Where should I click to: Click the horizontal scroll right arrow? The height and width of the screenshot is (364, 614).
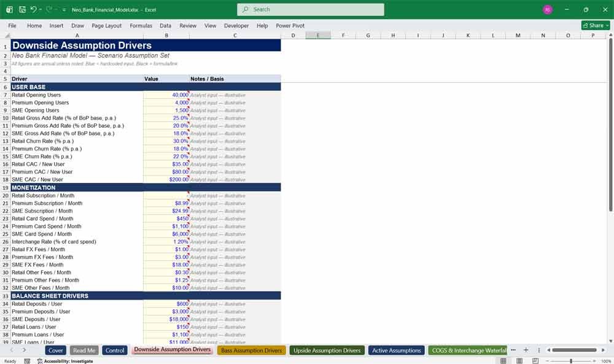coord(603,350)
